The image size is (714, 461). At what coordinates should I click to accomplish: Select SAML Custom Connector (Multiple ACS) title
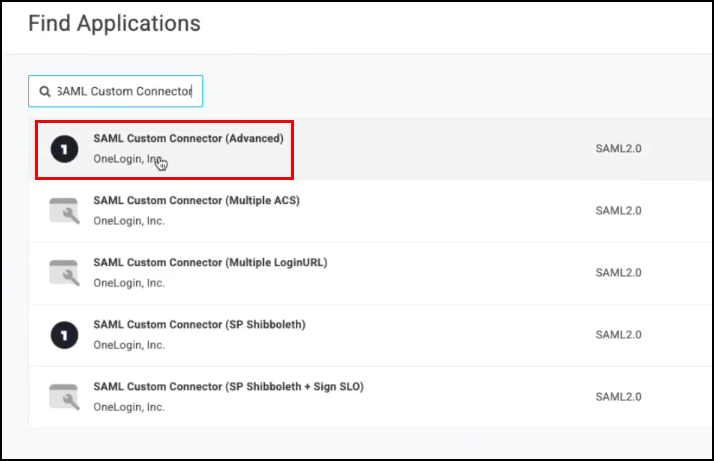coord(196,201)
